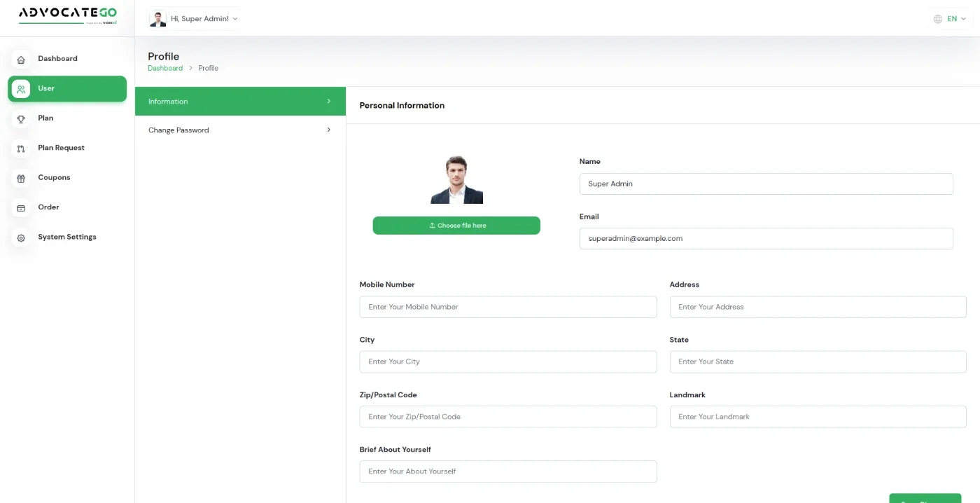The width and height of the screenshot is (980, 503).
Task: Click the chevron on Information tab
Action: coord(329,102)
